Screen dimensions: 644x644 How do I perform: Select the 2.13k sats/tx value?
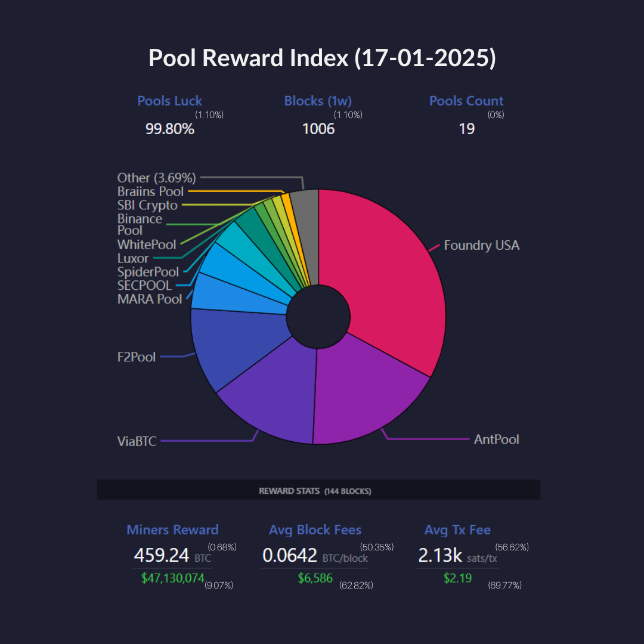(x=457, y=555)
